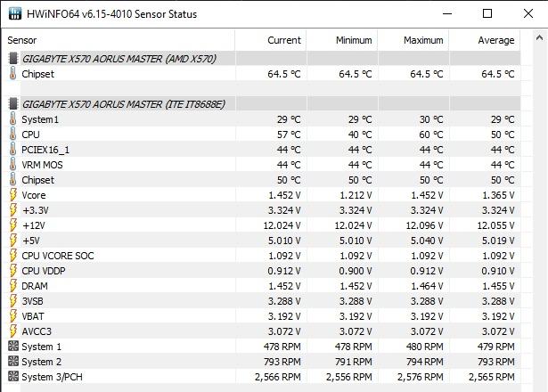Select the AVCC3 label
This screenshot has width=548, height=392.
(x=37, y=331)
